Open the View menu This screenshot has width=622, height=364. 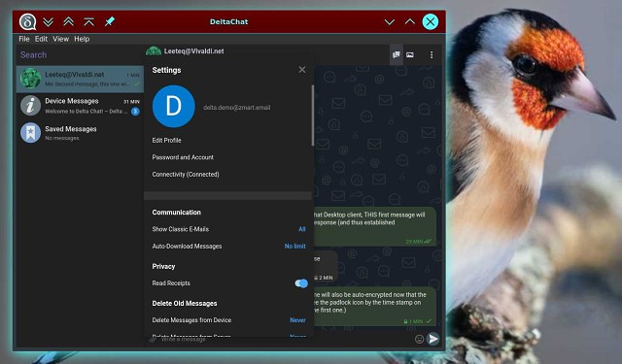(60, 39)
